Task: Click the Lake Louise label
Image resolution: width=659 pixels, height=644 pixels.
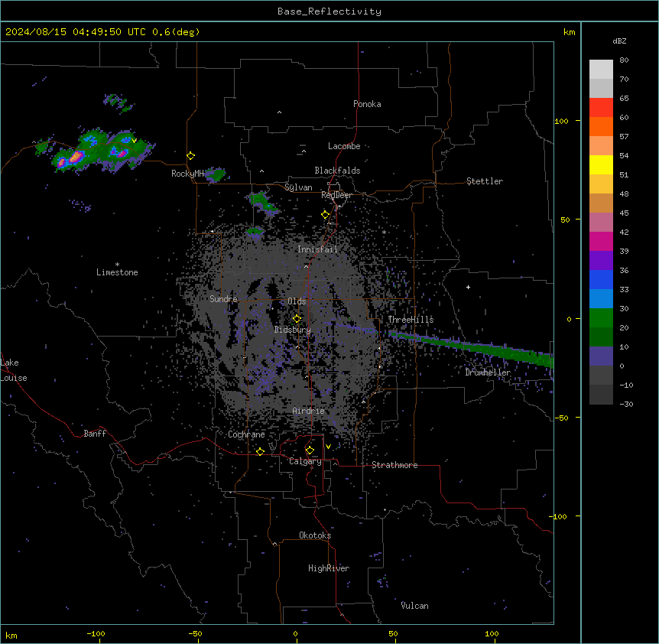Action: tap(14, 370)
